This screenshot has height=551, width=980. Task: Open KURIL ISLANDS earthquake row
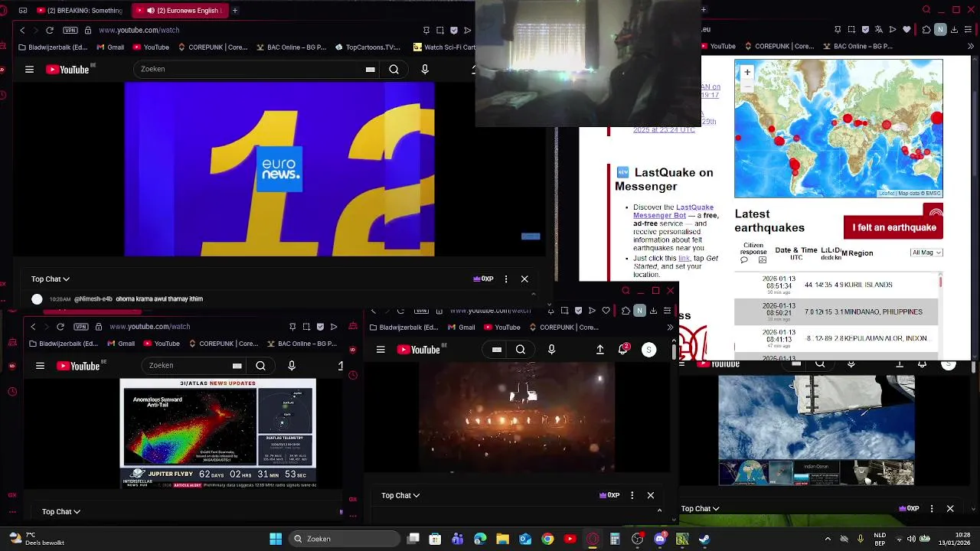pos(836,285)
